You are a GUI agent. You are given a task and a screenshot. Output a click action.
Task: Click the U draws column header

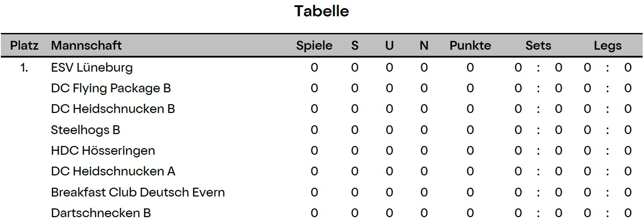[x=389, y=46]
